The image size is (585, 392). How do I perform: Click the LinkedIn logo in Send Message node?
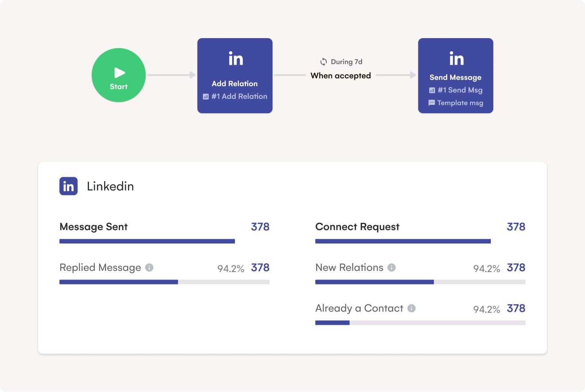[x=456, y=59]
